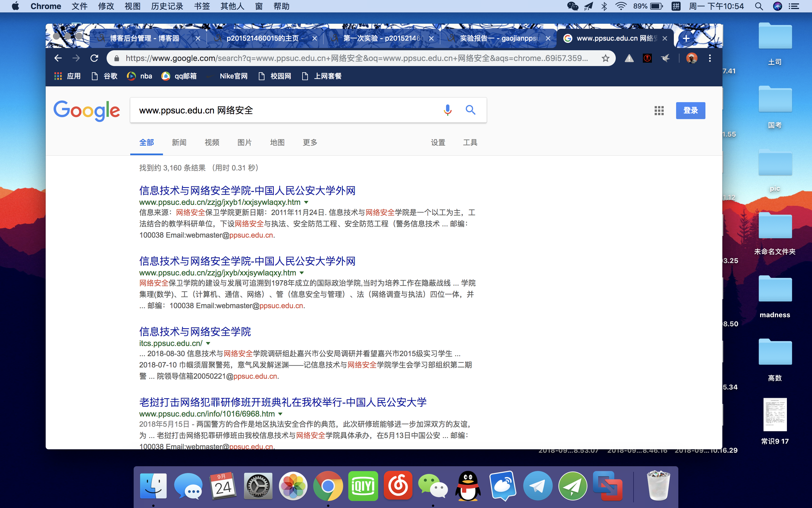This screenshot has height=508, width=812.
Task: Start voice search with microphone icon
Action: coord(447,110)
